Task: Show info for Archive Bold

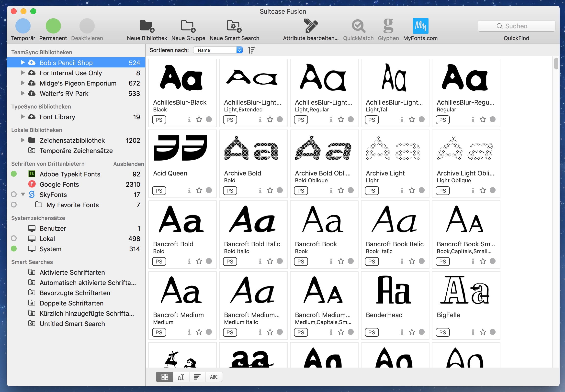Action: 260,190
